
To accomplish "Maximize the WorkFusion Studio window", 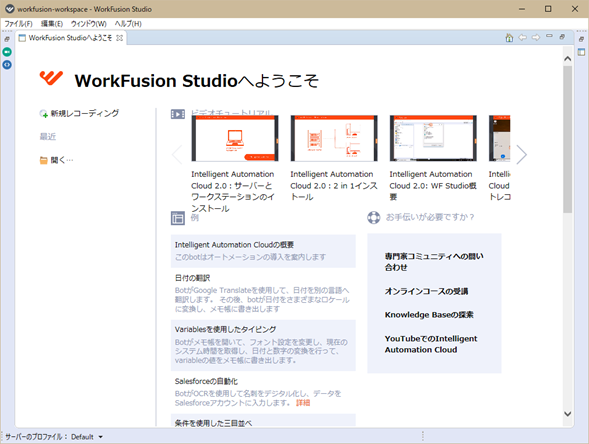I will pos(548,9).
